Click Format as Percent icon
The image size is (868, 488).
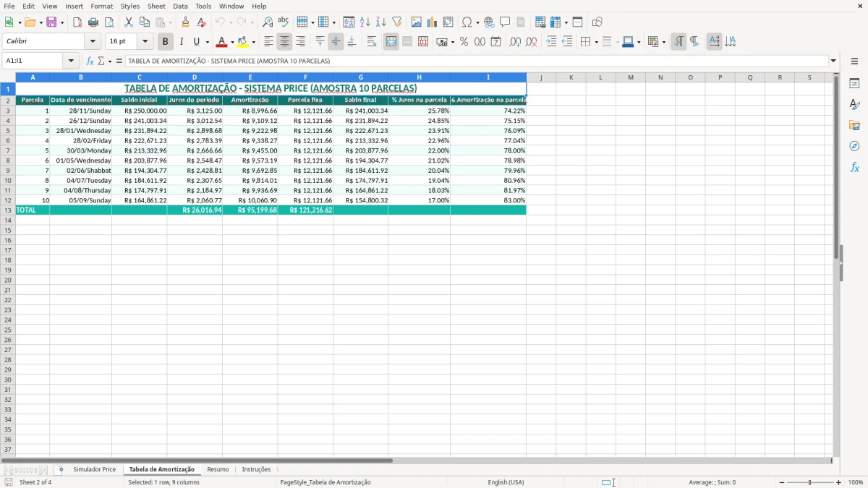coord(464,42)
